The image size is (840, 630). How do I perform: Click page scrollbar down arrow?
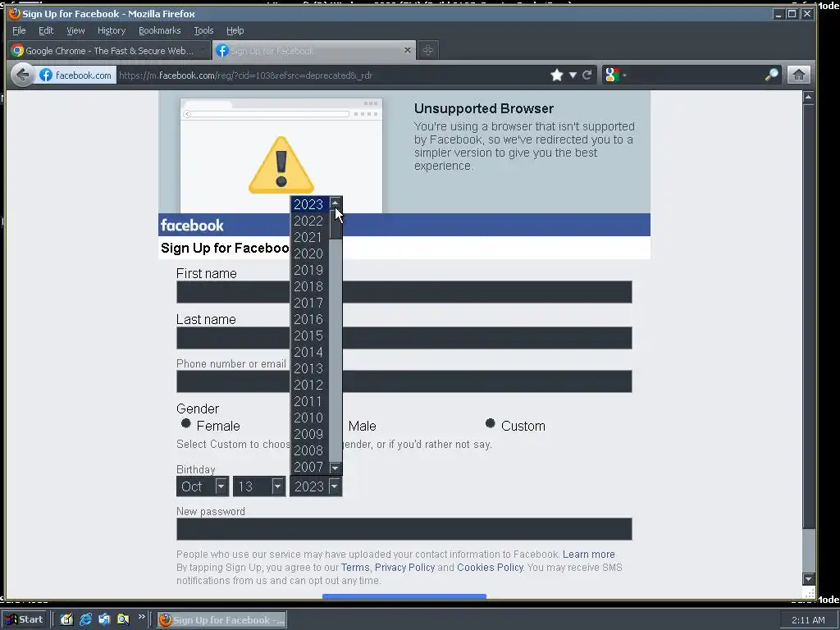coord(808,578)
